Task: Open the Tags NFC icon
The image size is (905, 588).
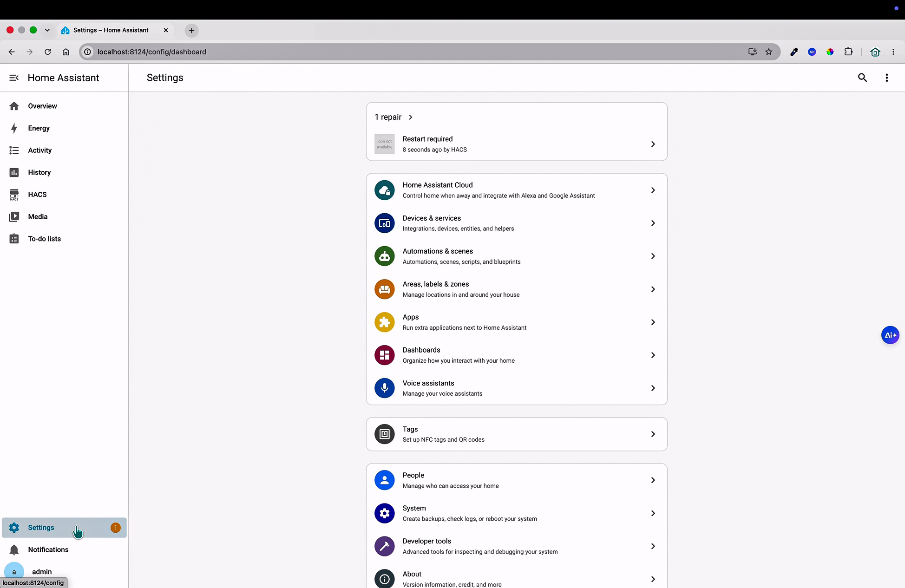Action: pyautogui.click(x=385, y=434)
